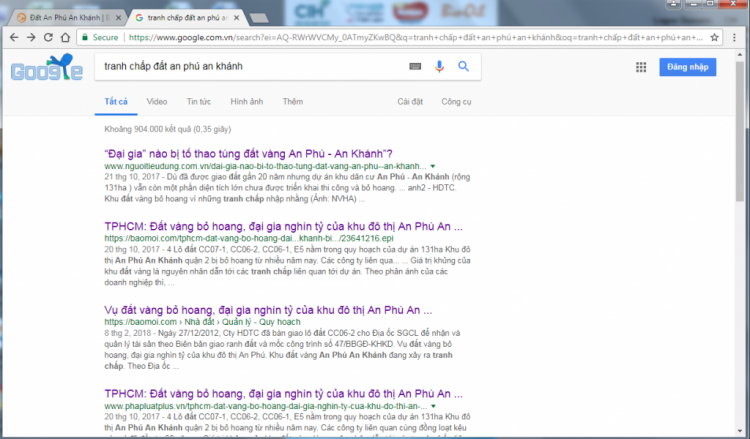Click the 'Đăng nhập' sign-in button
Image resolution: width=750 pixels, height=439 pixels.
click(687, 67)
